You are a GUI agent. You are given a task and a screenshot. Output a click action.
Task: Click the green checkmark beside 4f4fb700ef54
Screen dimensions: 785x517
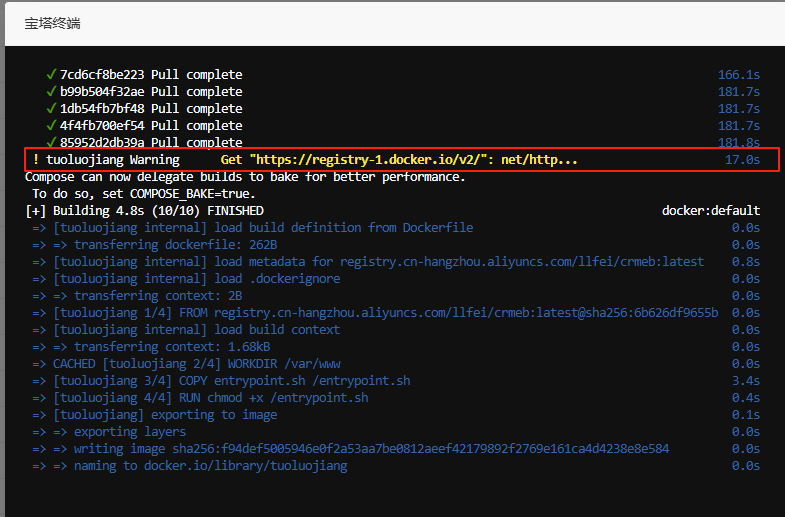51,126
